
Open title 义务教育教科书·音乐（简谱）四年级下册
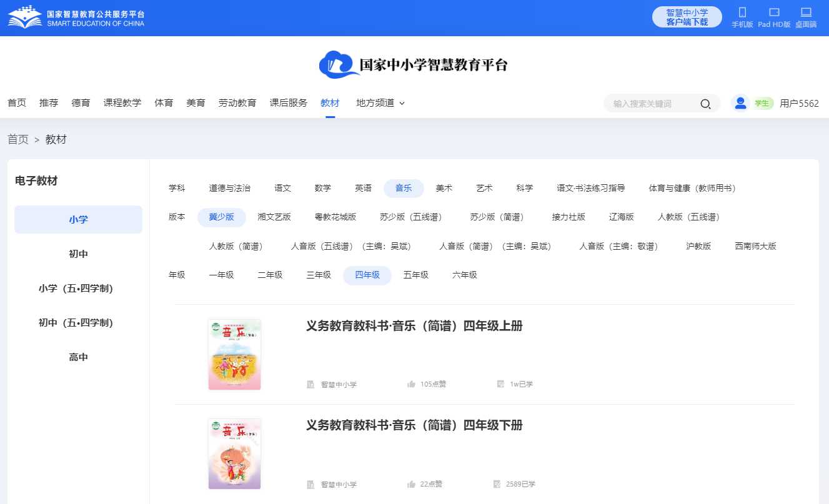(x=414, y=425)
